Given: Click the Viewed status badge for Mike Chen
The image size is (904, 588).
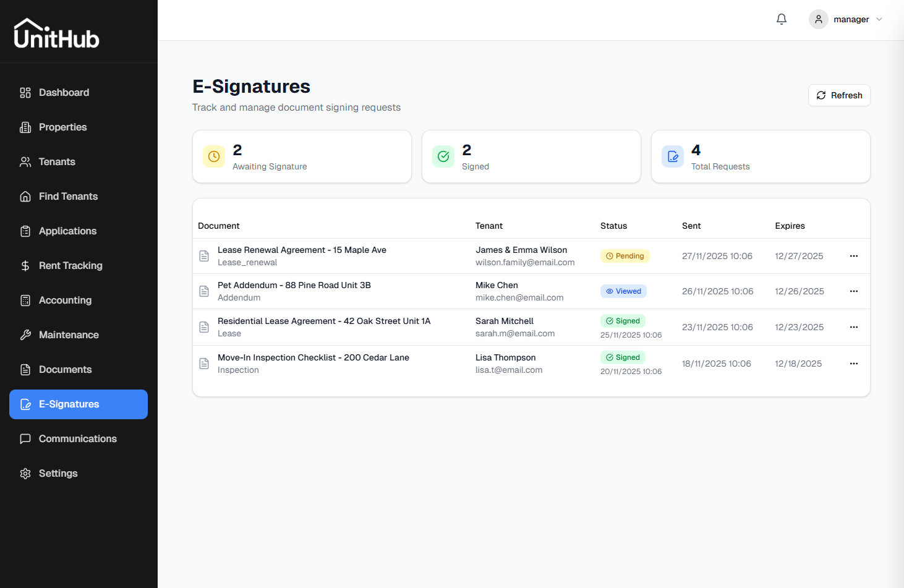Looking at the screenshot, I should (x=623, y=291).
